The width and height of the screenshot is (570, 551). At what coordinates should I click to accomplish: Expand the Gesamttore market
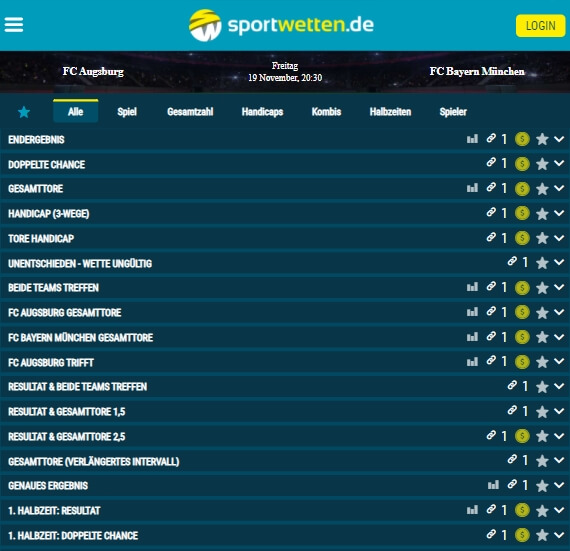click(559, 188)
